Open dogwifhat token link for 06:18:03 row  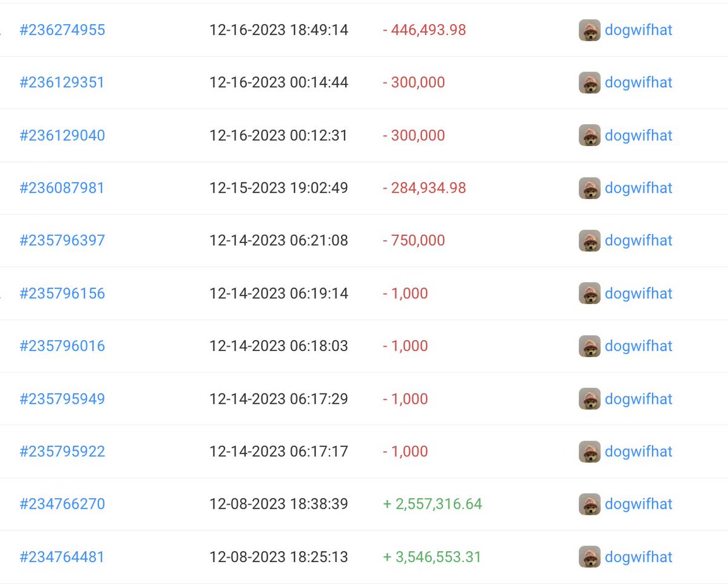pyautogui.click(x=639, y=346)
